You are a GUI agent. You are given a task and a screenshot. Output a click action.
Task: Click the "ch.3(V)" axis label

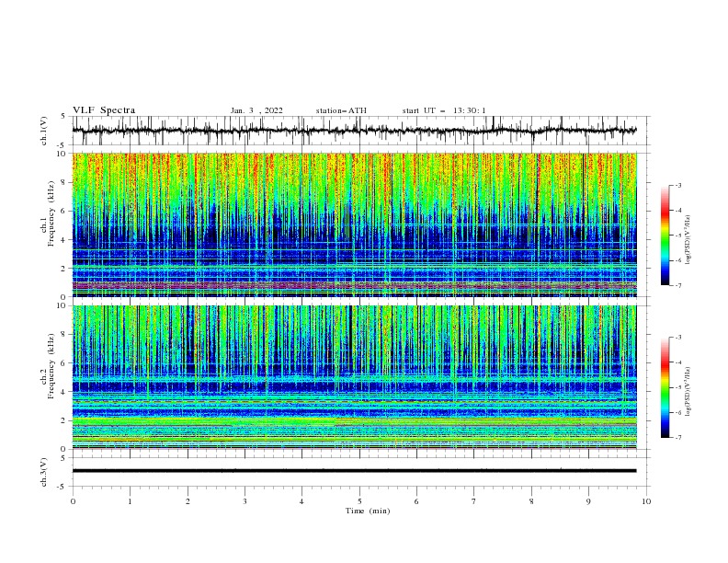44,472
